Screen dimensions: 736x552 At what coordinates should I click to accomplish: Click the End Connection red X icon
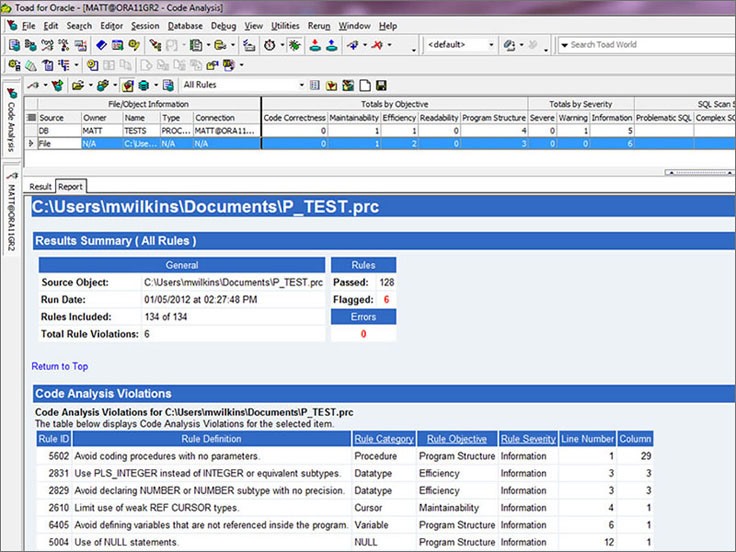tap(377, 45)
